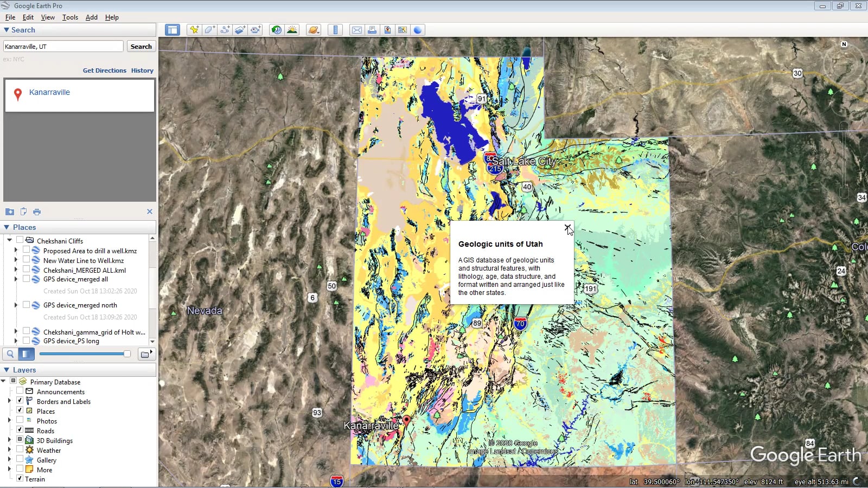Image resolution: width=868 pixels, height=488 pixels.
Task: Email the current view
Action: click(x=357, y=30)
